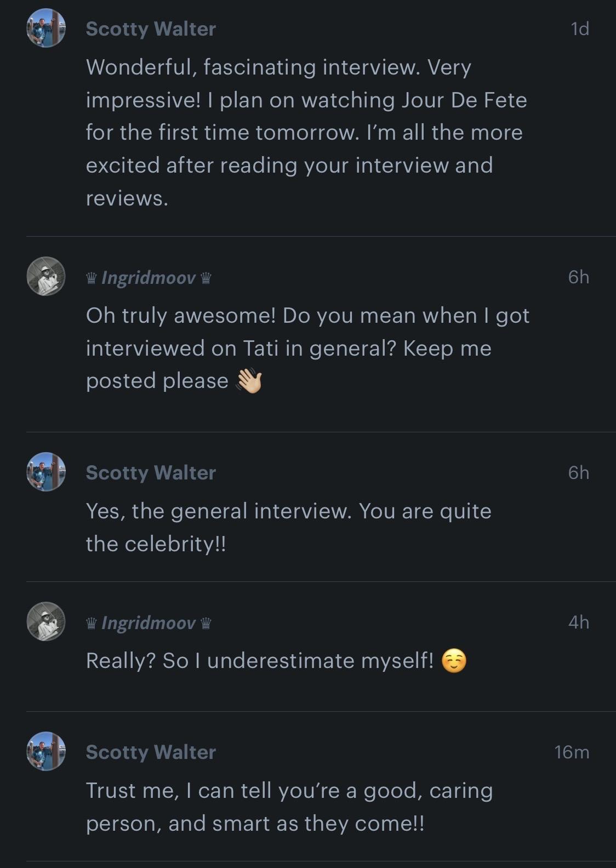Click the Scotty Walter name above 'Yes, the general interview'
This screenshot has height=868, width=616.
tap(151, 473)
